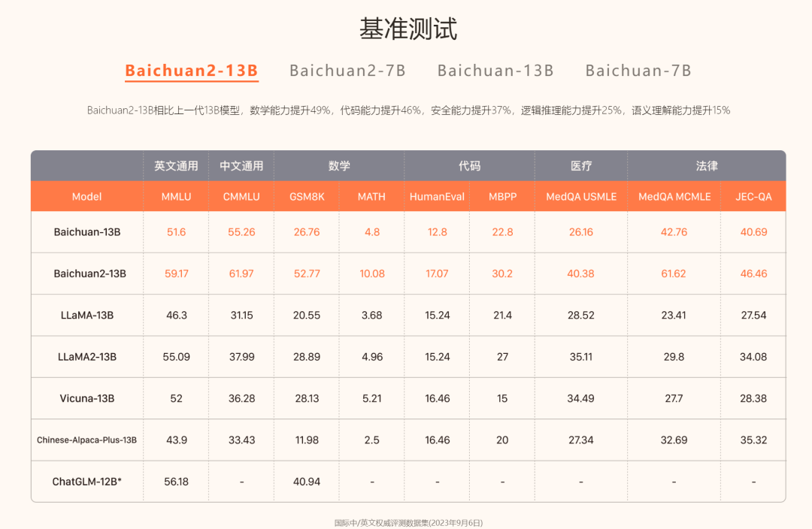The height and width of the screenshot is (529, 812).
Task: Click the 42.76 MedQA MCMLE score
Action: click(674, 232)
